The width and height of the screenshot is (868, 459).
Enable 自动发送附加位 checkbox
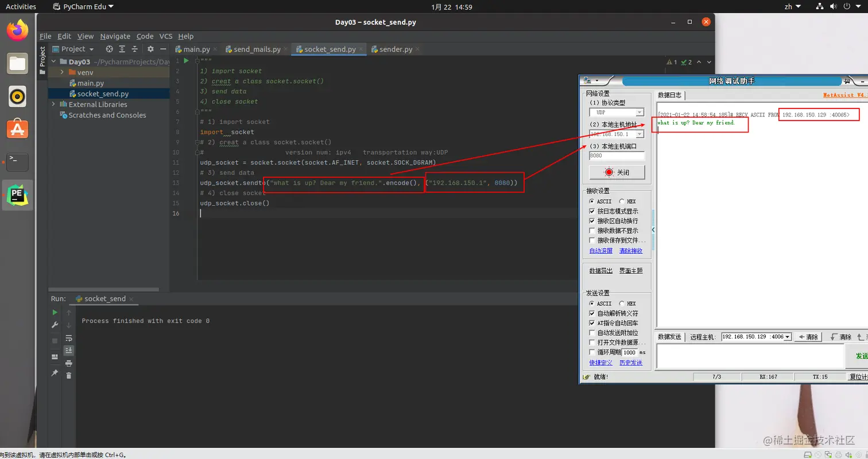(592, 333)
